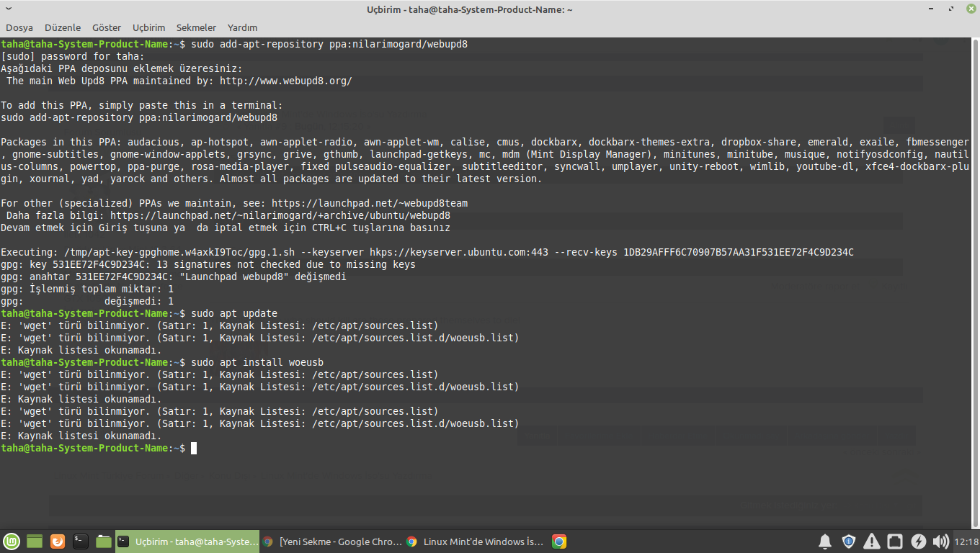Viewport: 980px width, 553px height.
Task: Open the file manager folder launcher
Action: (104, 541)
